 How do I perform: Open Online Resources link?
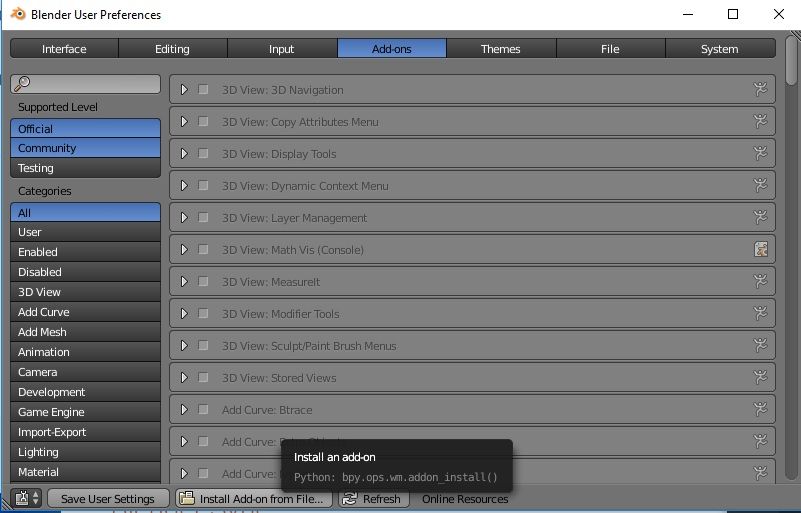click(465, 499)
